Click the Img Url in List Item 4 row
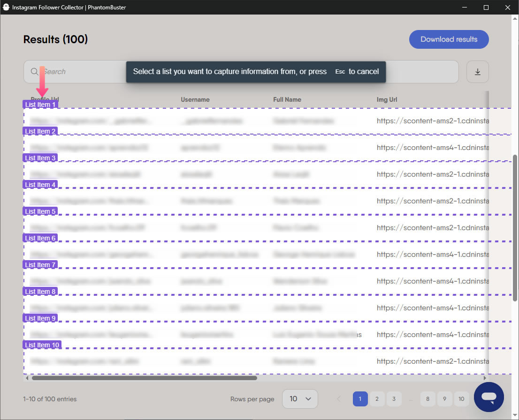The image size is (519, 420). 433,201
